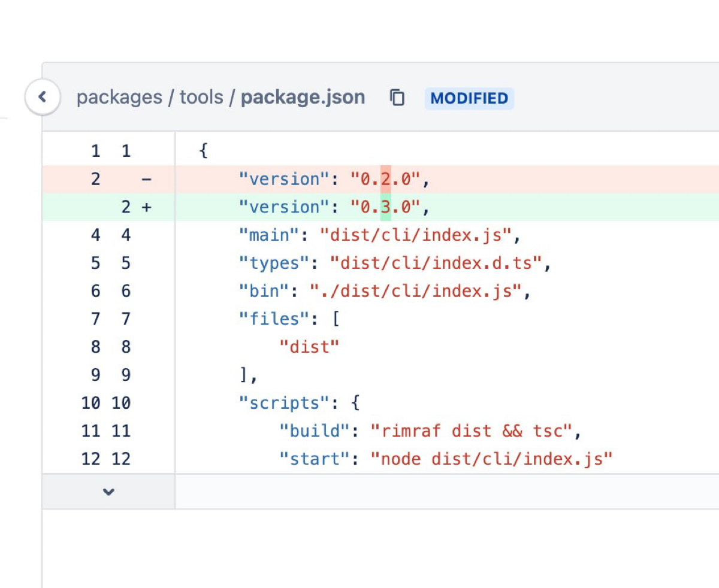The height and width of the screenshot is (588, 719).
Task: Click the MODIFIED status badge
Action: pyautogui.click(x=469, y=98)
